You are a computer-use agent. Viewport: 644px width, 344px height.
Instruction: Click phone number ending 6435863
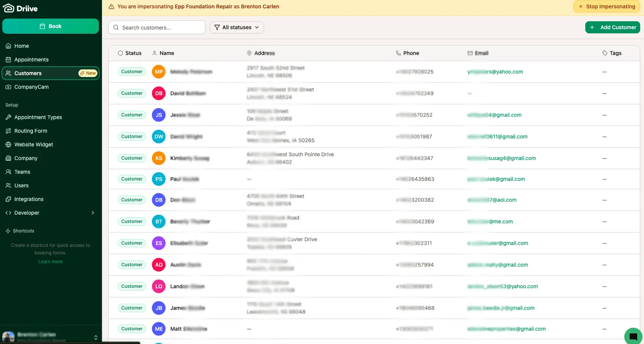pos(415,179)
